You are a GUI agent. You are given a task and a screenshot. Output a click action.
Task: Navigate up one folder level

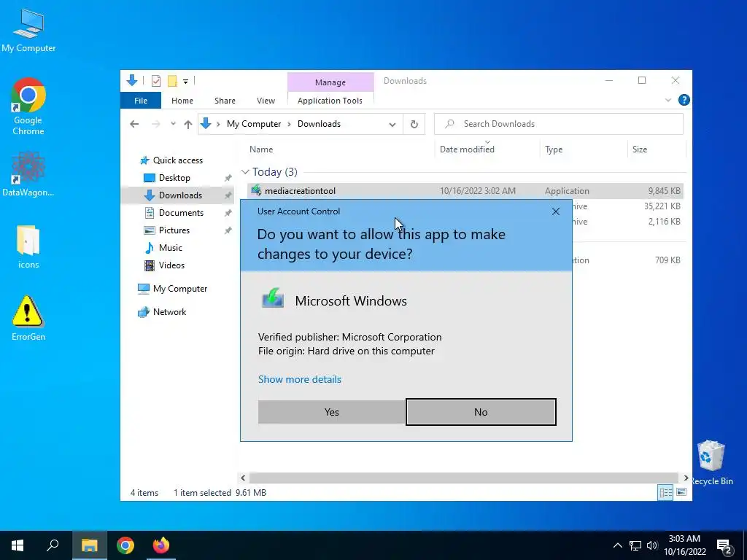pos(187,124)
